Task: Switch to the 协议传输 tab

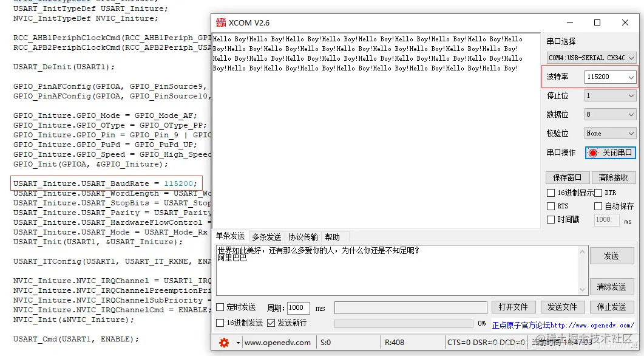Action: pyautogui.click(x=303, y=237)
